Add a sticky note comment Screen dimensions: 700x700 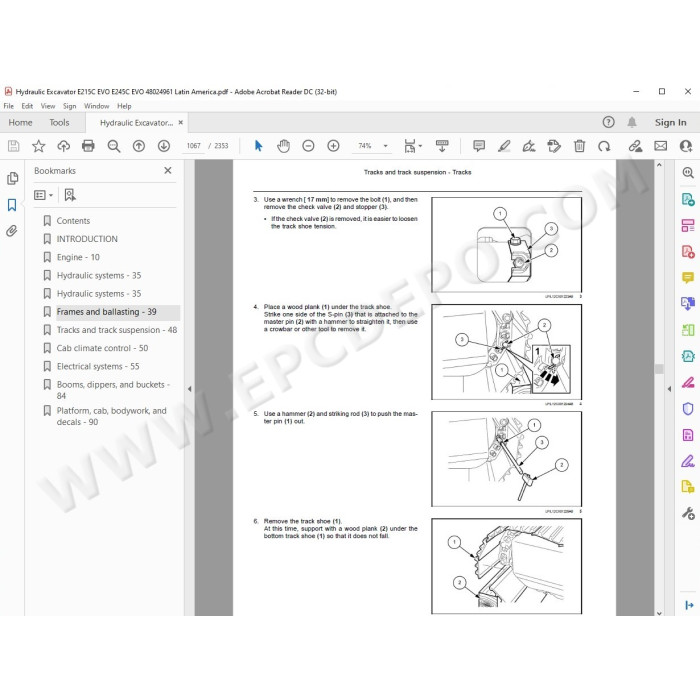point(479,146)
